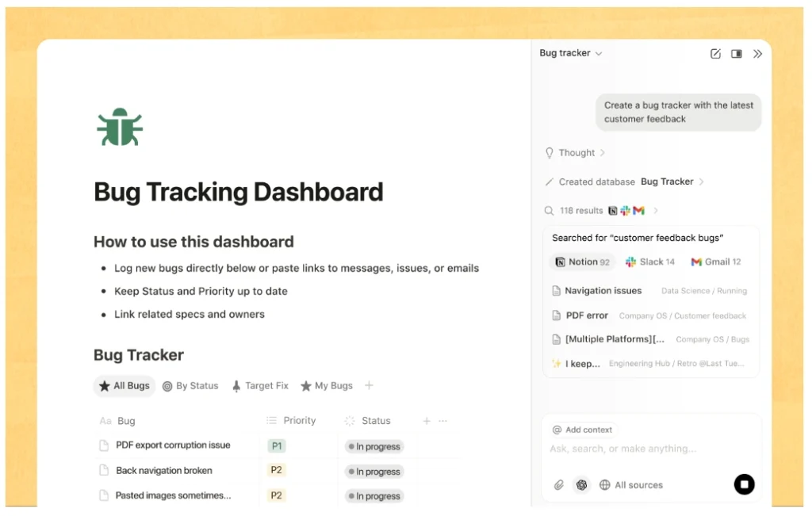This screenshot has height=516, width=812.
Task: Switch to the By Status view tab
Action: pos(190,386)
